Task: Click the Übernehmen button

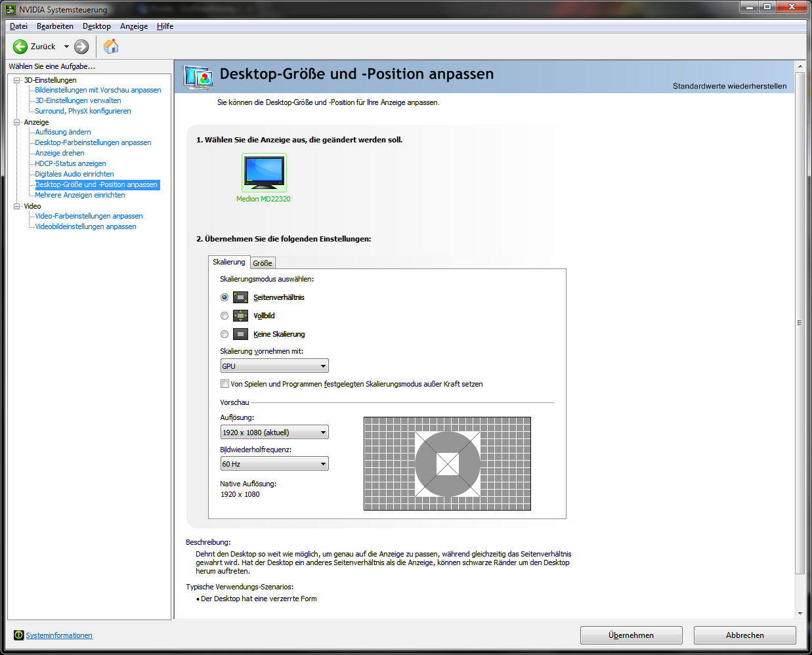Action: coord(631,635)
